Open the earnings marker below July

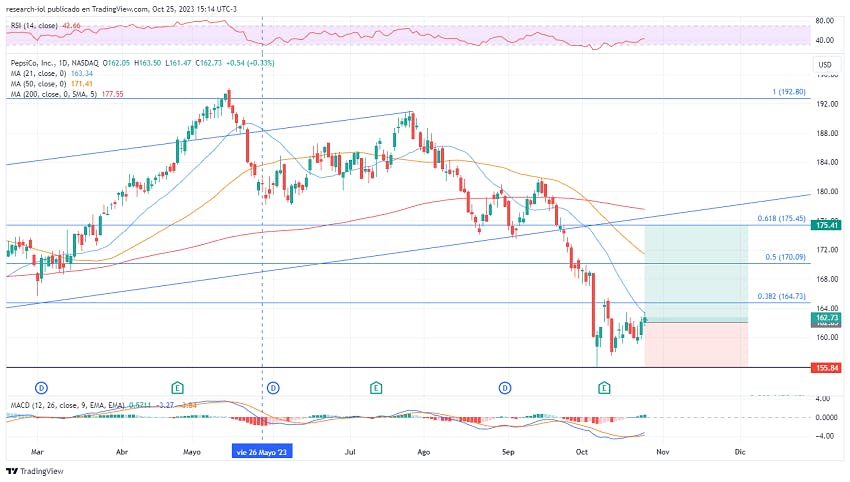pyautogui.click(x=376, y=388)
